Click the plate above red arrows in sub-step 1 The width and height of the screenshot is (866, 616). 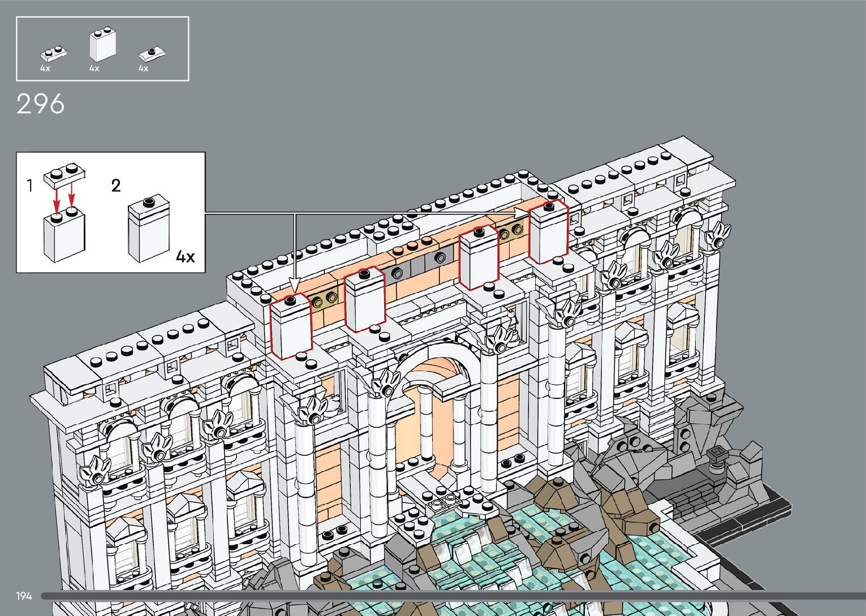pyautogui.click(x=64, y=174)
